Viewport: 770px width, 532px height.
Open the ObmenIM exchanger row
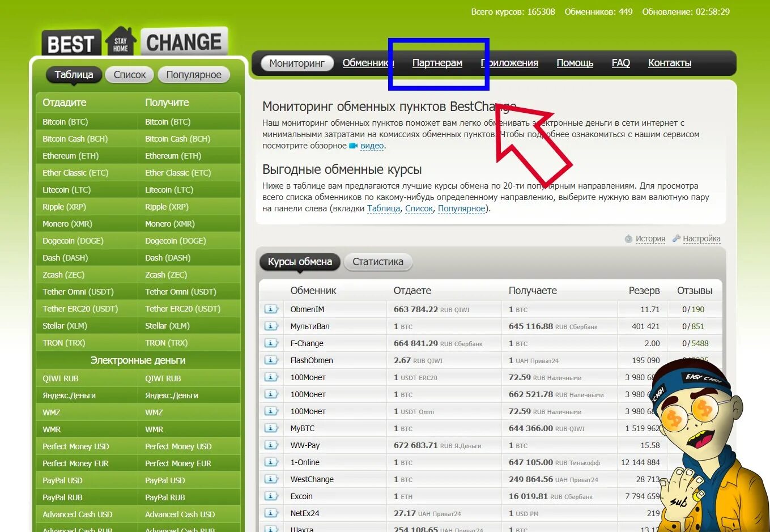tap(491, 309)
